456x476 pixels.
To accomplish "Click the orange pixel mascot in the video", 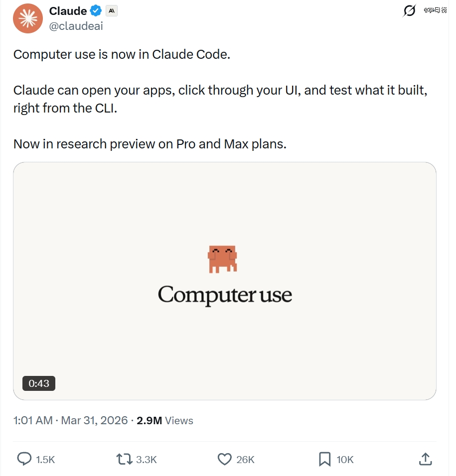I will click(222, 259).
